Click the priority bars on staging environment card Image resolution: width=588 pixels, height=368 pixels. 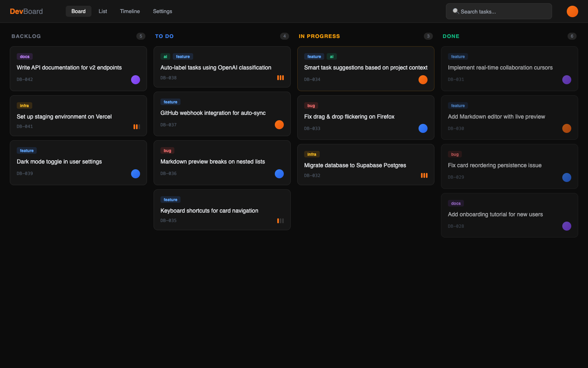click(x=137, y=127)
